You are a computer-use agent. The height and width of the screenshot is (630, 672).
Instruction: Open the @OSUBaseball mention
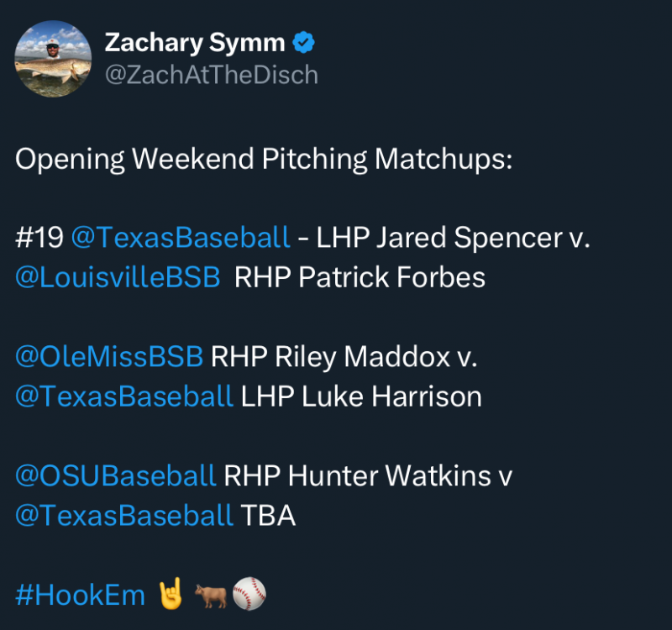(x=116, y=475)
